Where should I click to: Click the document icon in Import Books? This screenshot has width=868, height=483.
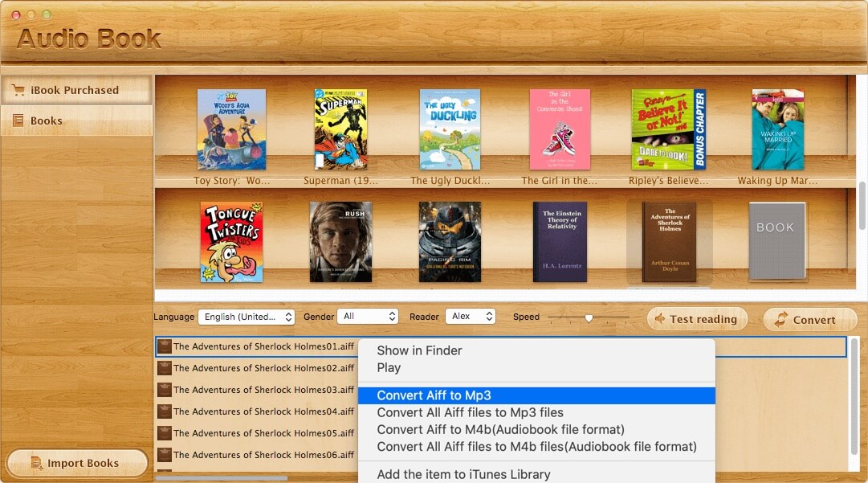[x=37, y=462]
